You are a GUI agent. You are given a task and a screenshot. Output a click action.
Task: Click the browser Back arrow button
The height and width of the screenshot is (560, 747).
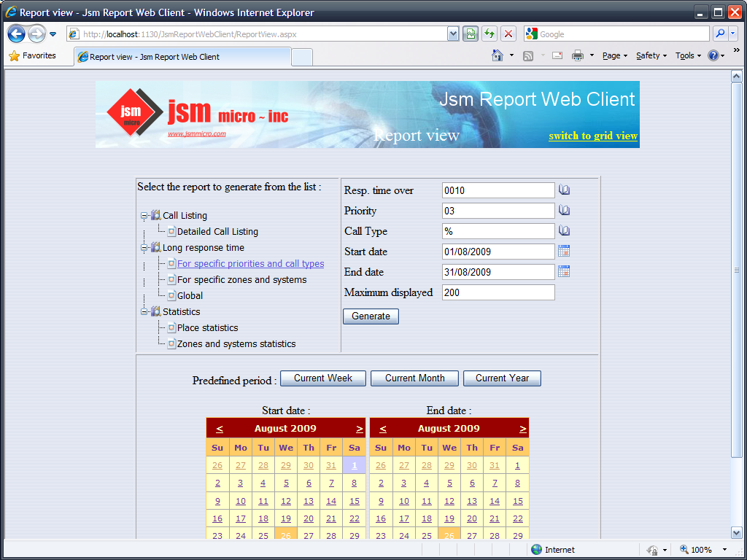pyautogui.click(x=17, y=34)
